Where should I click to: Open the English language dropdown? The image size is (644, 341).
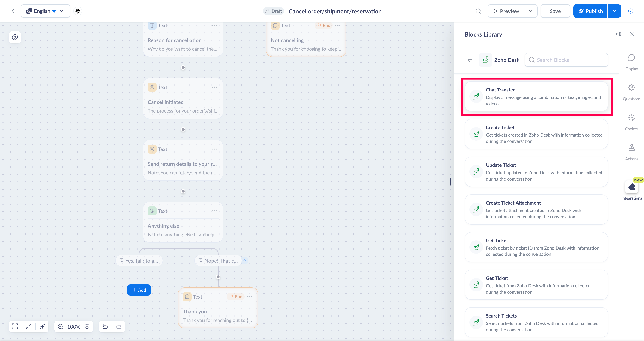point(45,11)
